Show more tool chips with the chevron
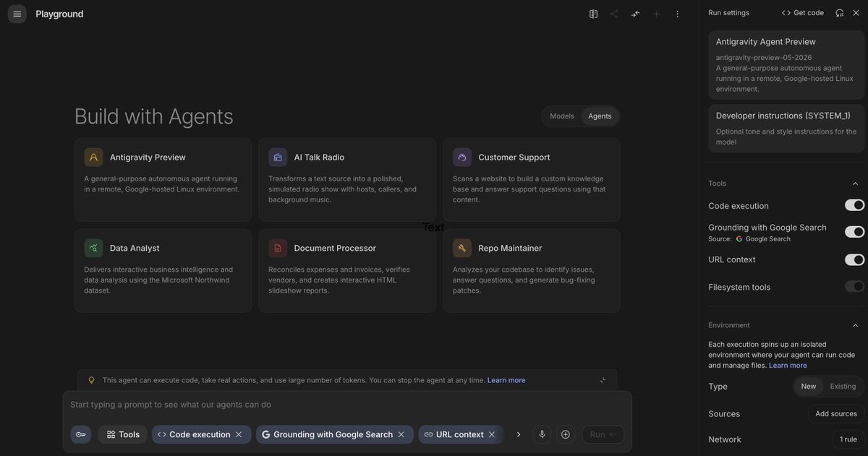Image resolution: width=868 pixels, height=456 pixels. click(518, 434)
